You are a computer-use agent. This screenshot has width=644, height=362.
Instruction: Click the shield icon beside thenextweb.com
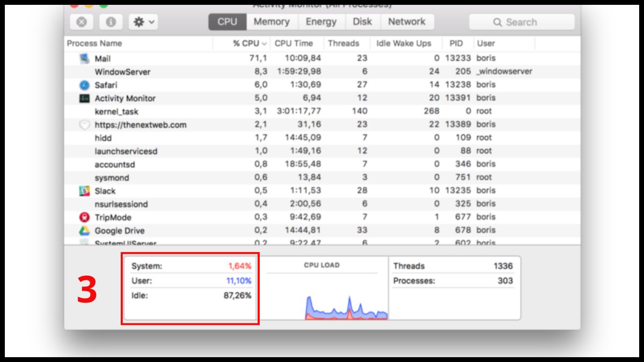tap(85, 124)
